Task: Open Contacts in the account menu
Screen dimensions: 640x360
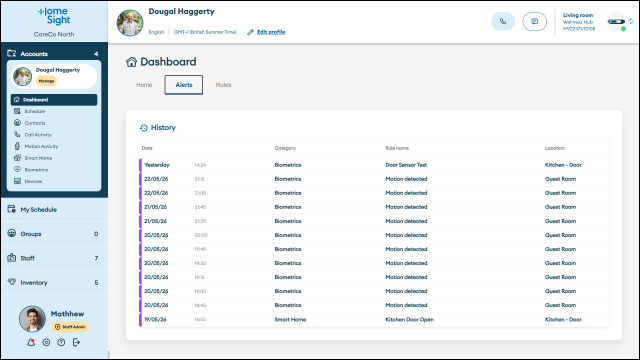Action: click(x=35, y=123)
